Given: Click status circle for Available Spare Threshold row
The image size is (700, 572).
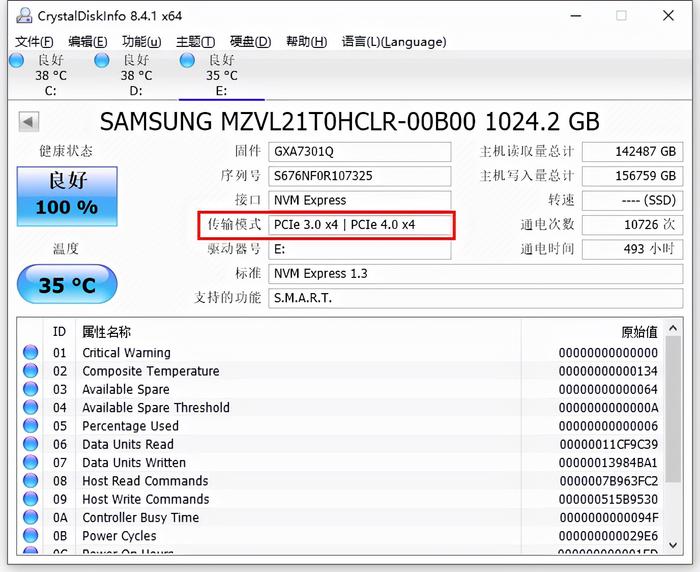Looking at the screenshot, I should point(30,407).
